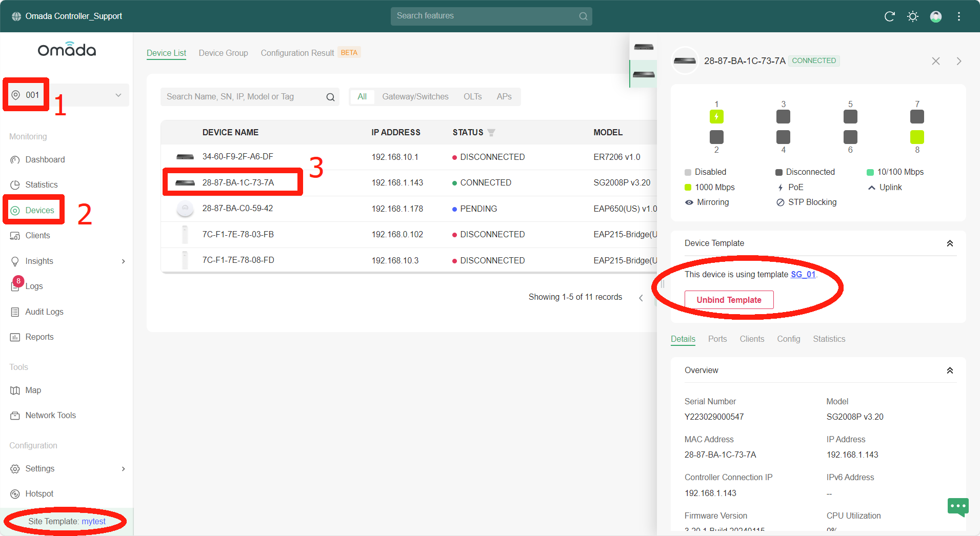Switch to Configuration Result tab
The image size is (980, 536).
297,53
